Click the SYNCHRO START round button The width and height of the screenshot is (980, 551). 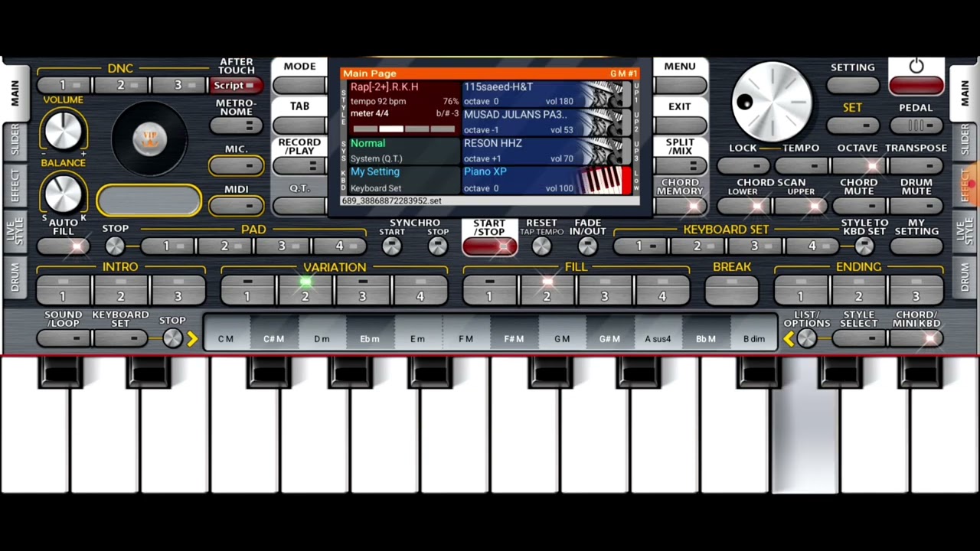392,246
